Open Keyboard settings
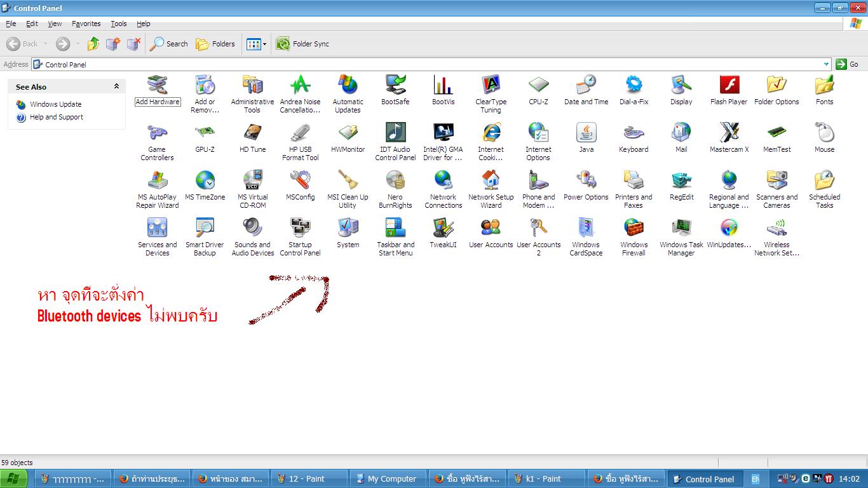Viewport: 868px width, 488px height. point(634,139)
